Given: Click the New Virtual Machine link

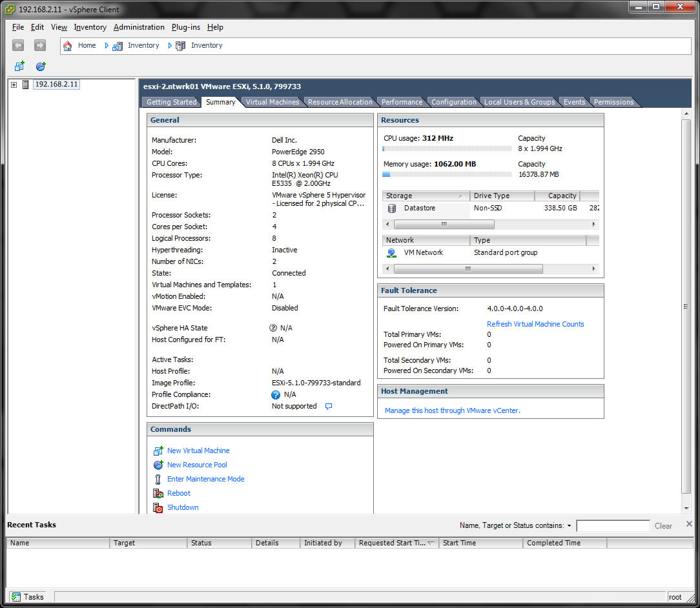Looking at the screenshot, I should [198, 451].
